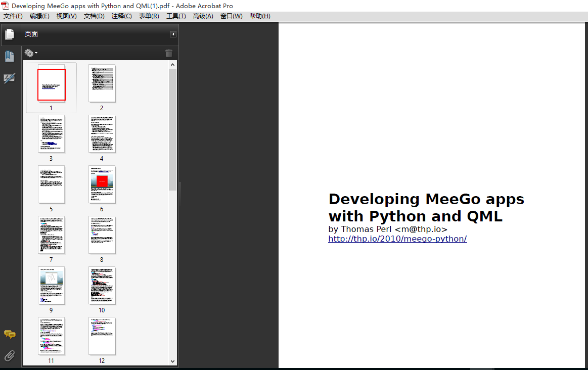Screen dimensions: 588x370
Task: Click the 页面 panel title
Action: [x=31, y=34]
